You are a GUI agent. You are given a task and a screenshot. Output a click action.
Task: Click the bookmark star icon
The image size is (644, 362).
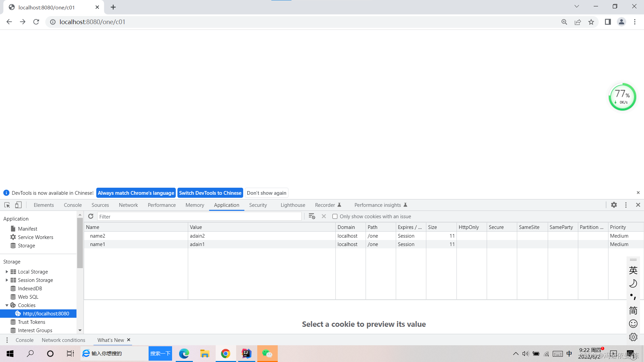[x=591, y=22]
